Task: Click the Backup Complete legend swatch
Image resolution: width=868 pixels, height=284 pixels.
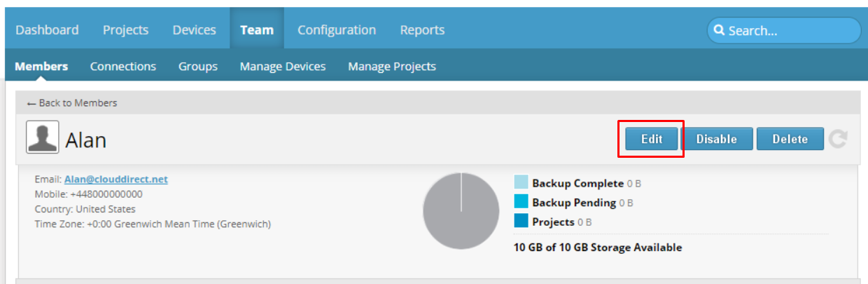Action: [521, 183]
